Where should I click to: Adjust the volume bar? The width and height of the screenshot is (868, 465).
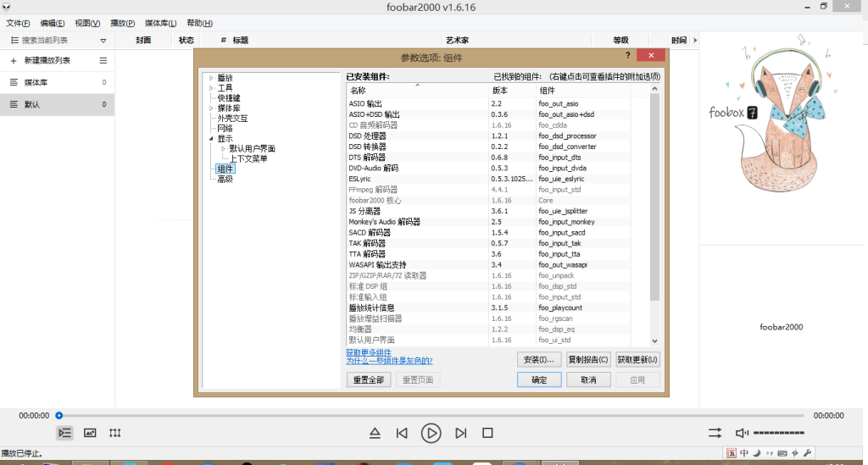[779, 433]
